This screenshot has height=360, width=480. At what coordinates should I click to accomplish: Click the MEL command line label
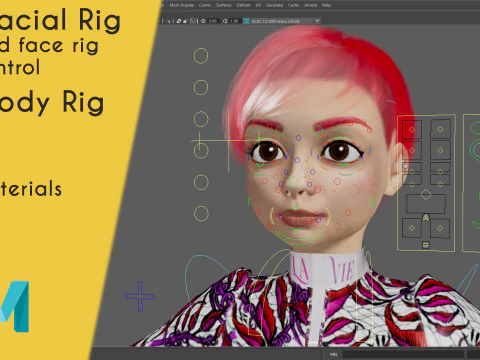coord(334,354)
